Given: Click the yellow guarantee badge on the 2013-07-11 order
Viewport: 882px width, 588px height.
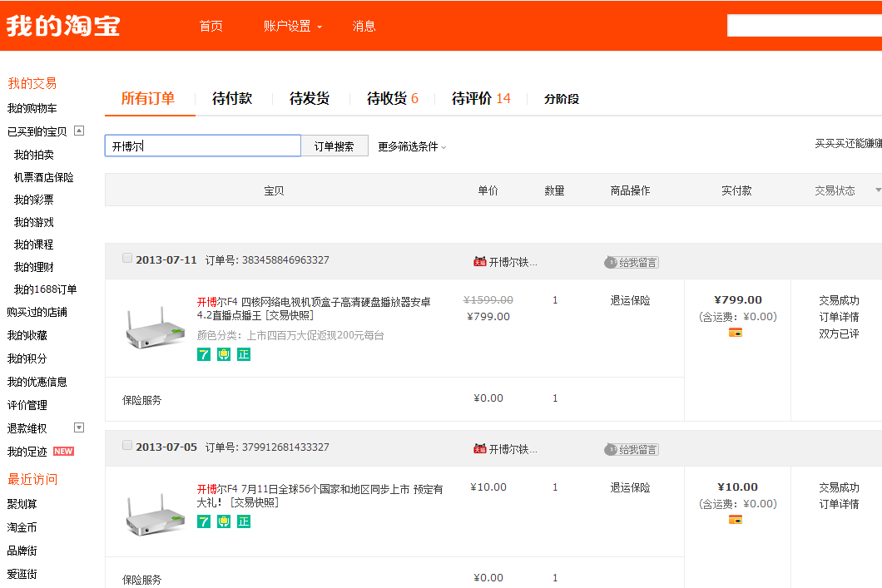Looking at the screenshot, I should [224, 354].
